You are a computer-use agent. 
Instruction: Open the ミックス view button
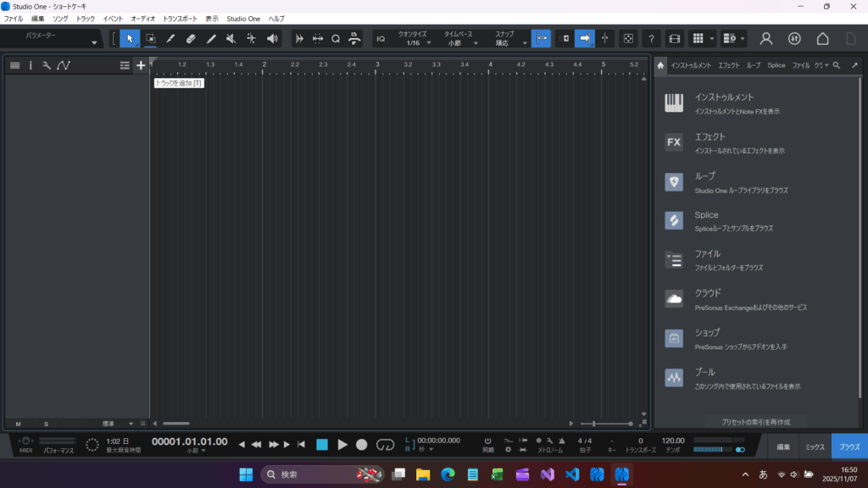tap(815, 446)
